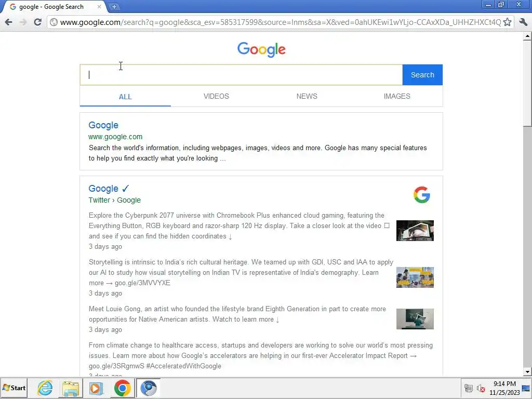This screenshot has height=399, width=532.
Task: Click the Google G logo in Twitter result
Action: [x=422, y=195]
